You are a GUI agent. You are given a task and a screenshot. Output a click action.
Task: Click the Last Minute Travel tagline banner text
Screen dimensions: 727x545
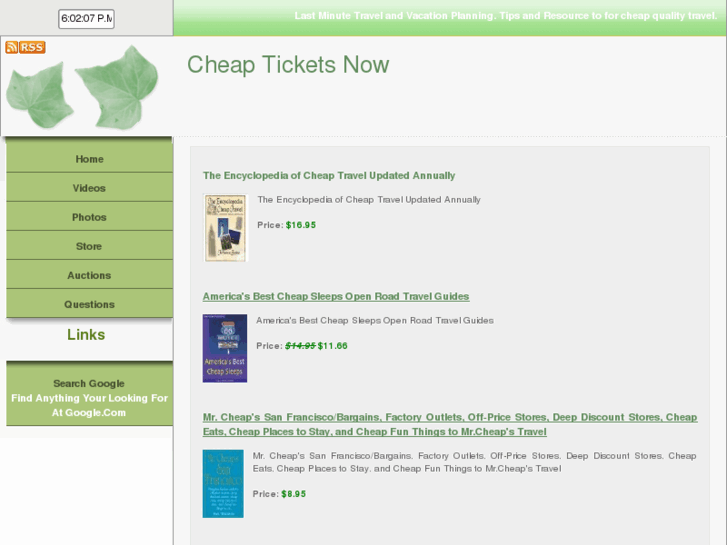(506, 16)
